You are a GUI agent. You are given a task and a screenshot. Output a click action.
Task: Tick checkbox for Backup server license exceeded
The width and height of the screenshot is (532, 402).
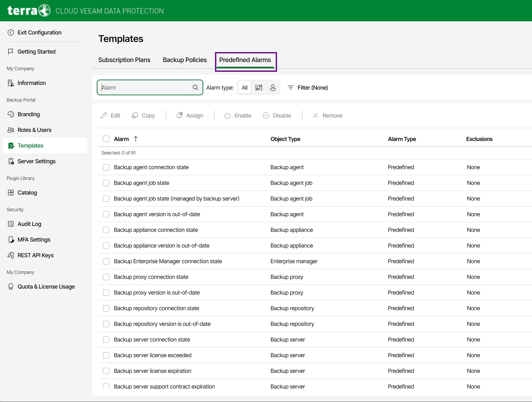click(106, 355)
